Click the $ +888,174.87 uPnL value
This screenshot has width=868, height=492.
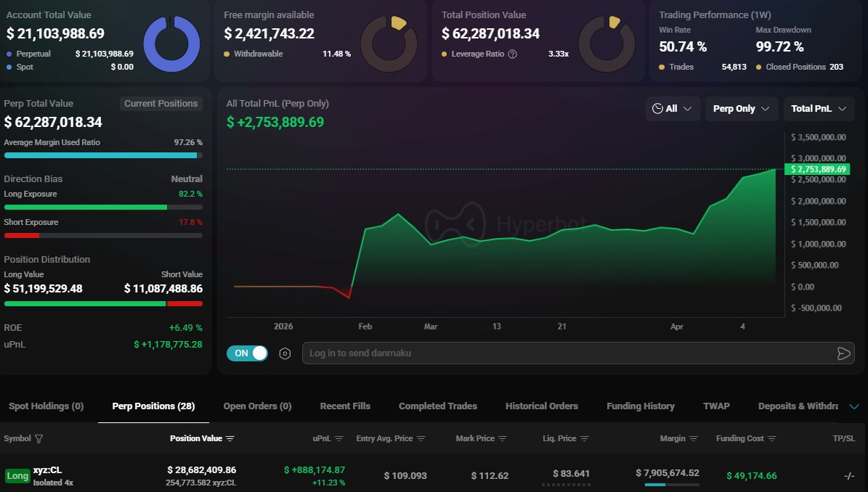[x=315, y=470]
